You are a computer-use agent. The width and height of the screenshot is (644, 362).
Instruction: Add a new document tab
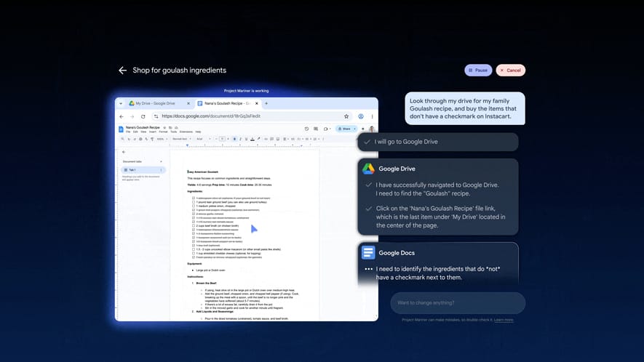tap(161, 161)
